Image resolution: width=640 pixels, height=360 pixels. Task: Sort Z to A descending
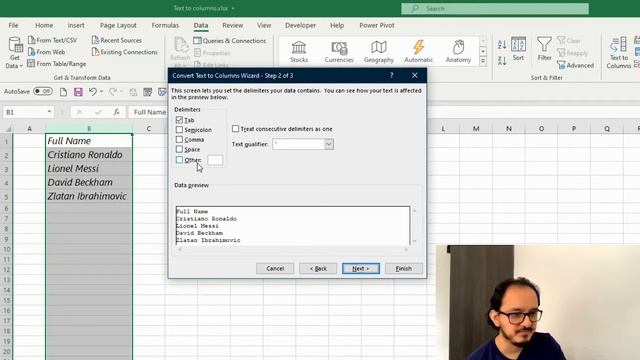pyautogui.click(x=502, y=61)
